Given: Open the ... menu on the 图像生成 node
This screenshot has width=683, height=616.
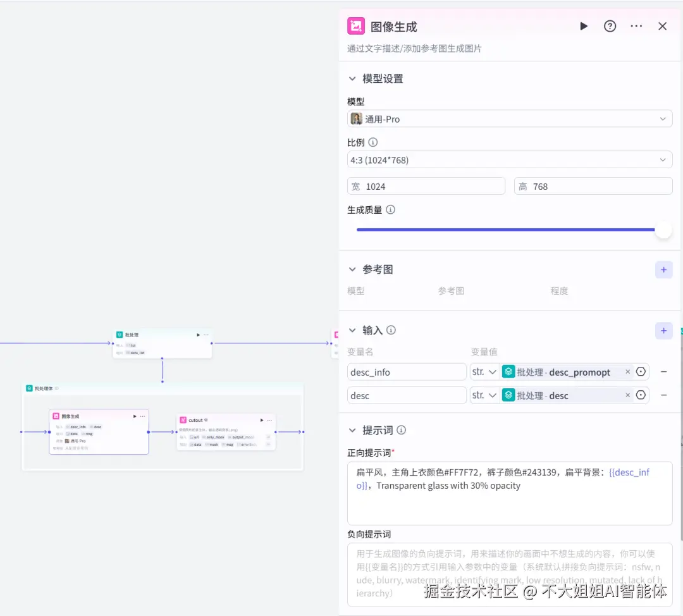Looking at the screenshot, I should [142, 416].
